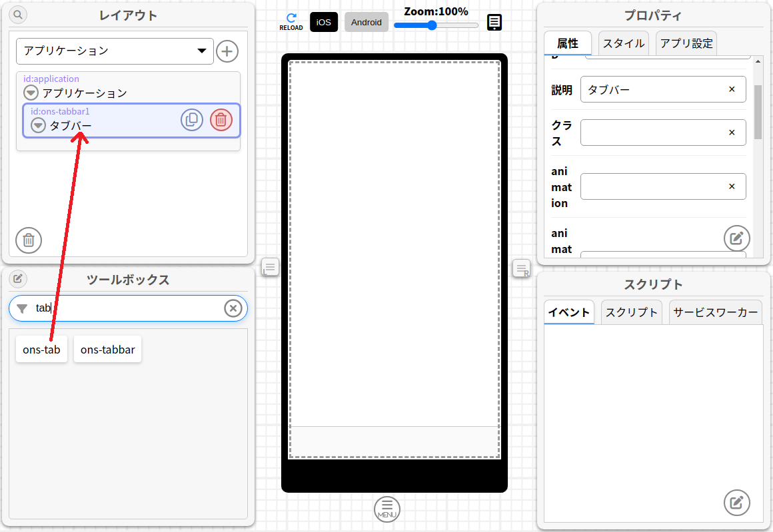Select the ons-tabbar toolbox item

point(107,350)
